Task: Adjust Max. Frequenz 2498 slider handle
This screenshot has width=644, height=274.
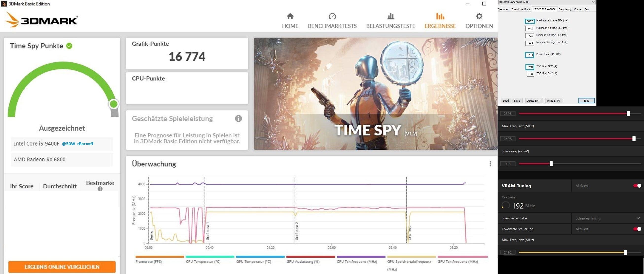Action: (634, 139)
